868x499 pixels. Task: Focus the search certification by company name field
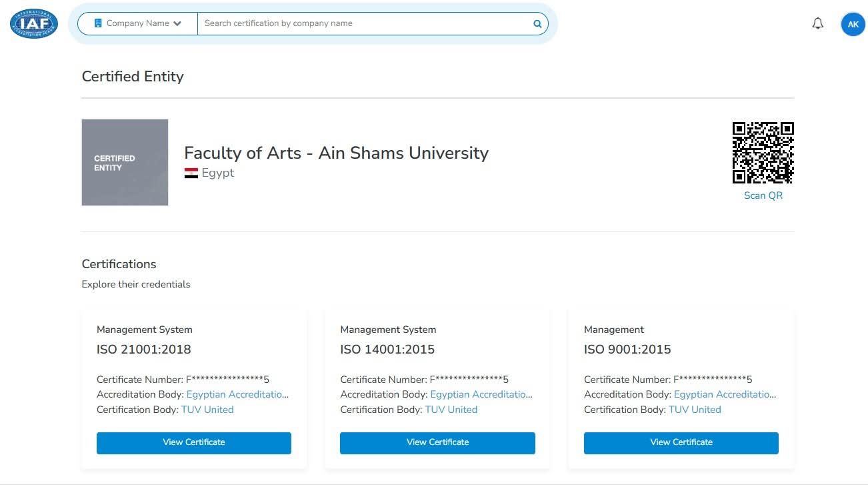pyautogui.click(x=365, y=23)
